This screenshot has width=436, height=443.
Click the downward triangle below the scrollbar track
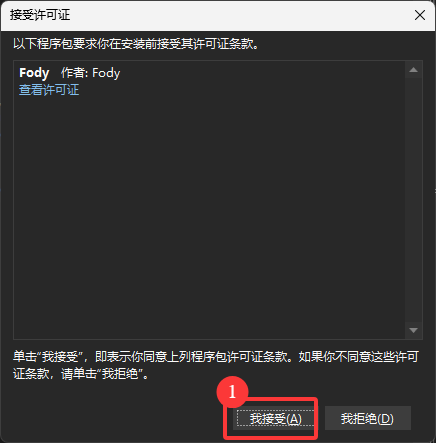413,330
